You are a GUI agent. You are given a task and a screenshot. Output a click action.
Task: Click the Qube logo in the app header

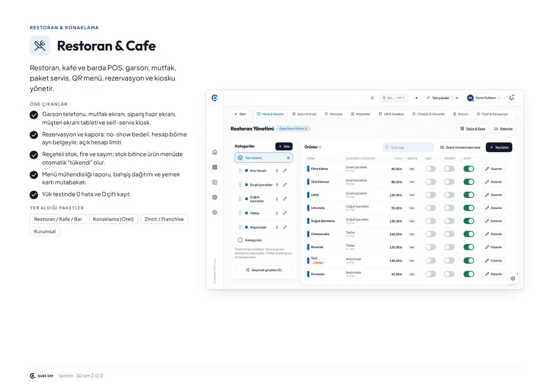point(215,98)
